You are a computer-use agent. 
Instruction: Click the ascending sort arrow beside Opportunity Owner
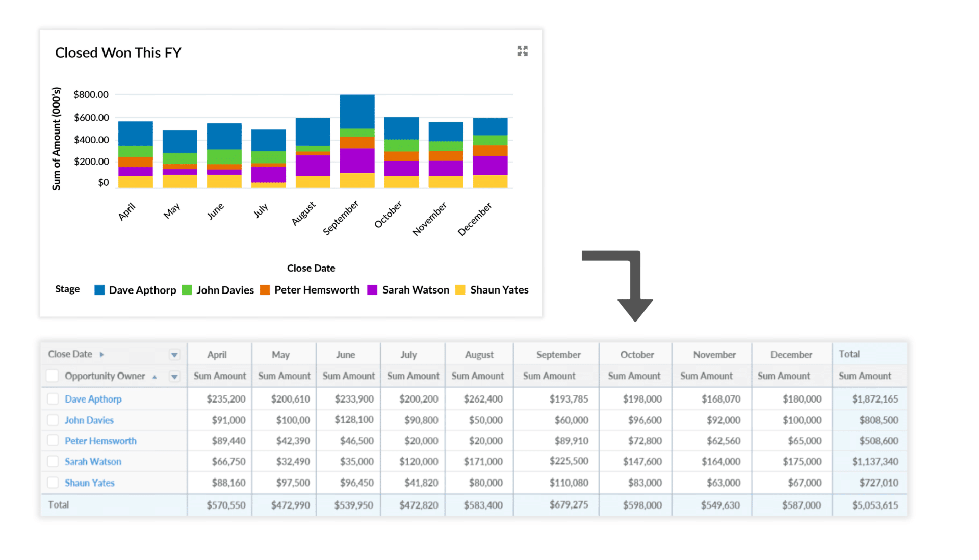[154, 376]
